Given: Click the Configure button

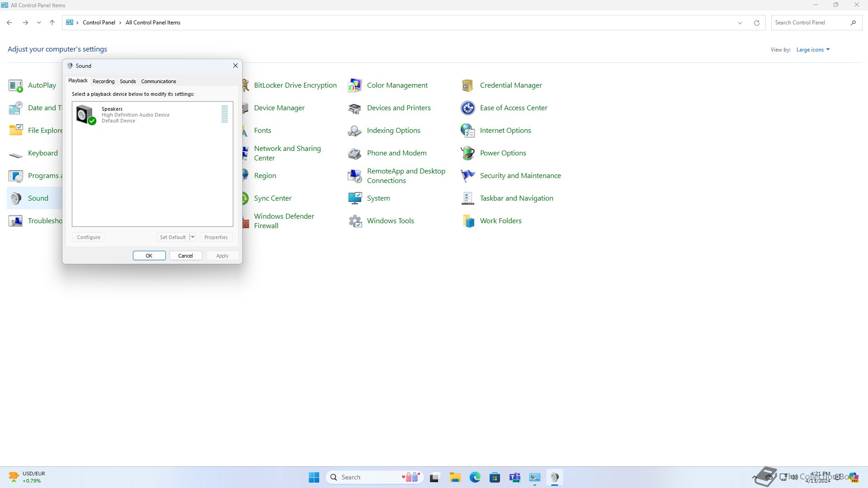Looking at the screenshot, I should [89, 237].
